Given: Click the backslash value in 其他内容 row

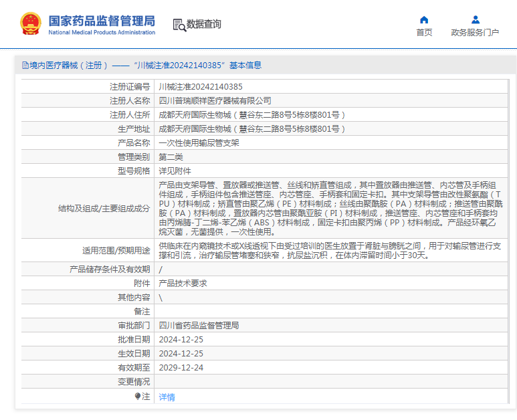Looking at the screenshot, I should coord(161,298).
